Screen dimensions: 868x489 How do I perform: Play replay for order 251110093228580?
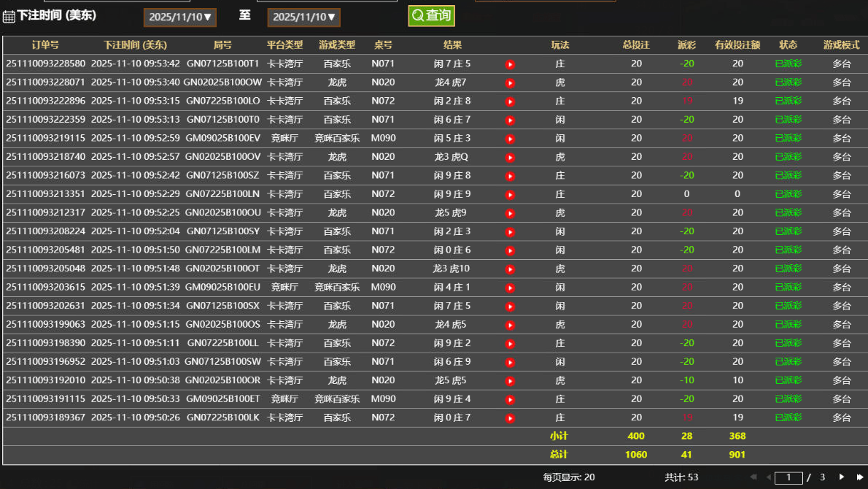508,63
